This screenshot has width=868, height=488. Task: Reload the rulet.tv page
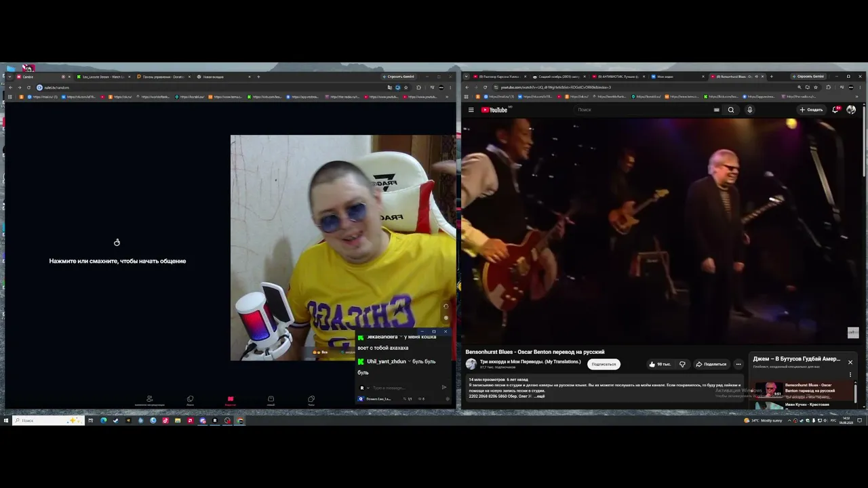click(28, 87)
